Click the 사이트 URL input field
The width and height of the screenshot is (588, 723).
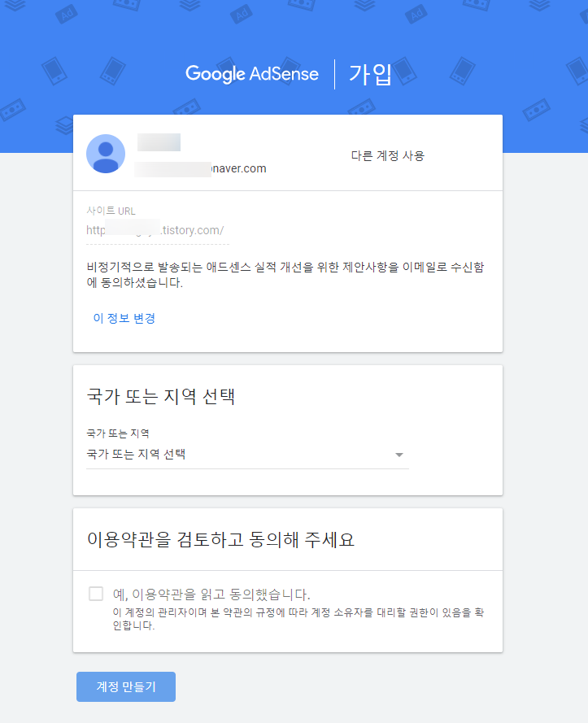click(157, 230)
